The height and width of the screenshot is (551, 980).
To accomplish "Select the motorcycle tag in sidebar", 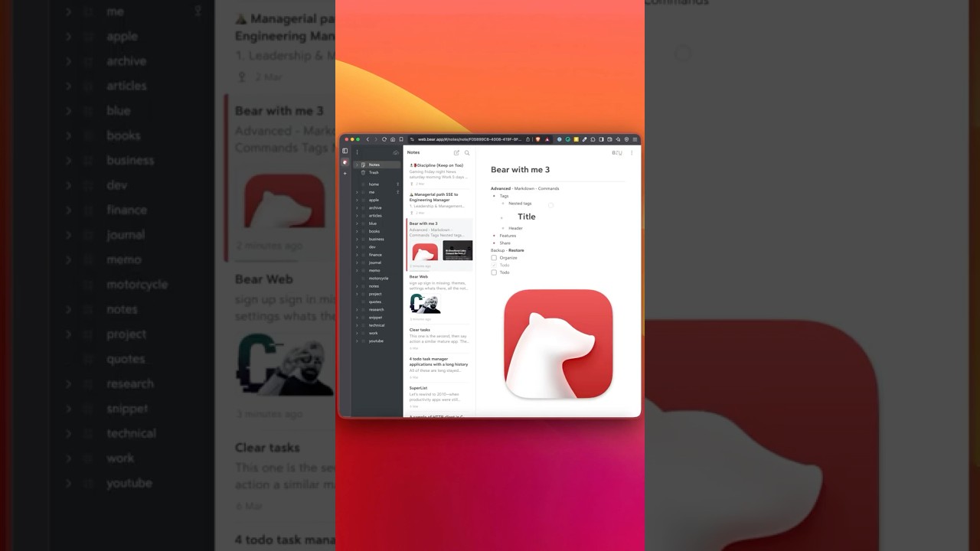I will (377, 278).
